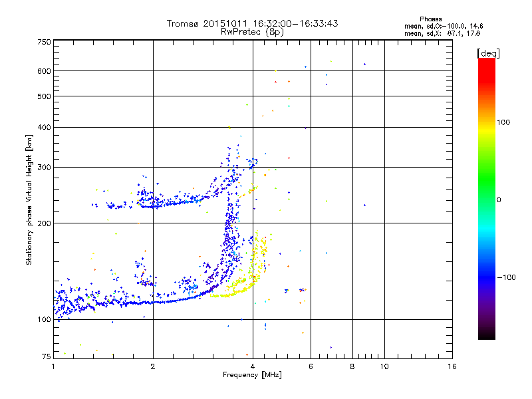The height and width of the screenshot is (399, 532).
Task: Click the '200' y-axis tick label
Action: click(44, 223)
